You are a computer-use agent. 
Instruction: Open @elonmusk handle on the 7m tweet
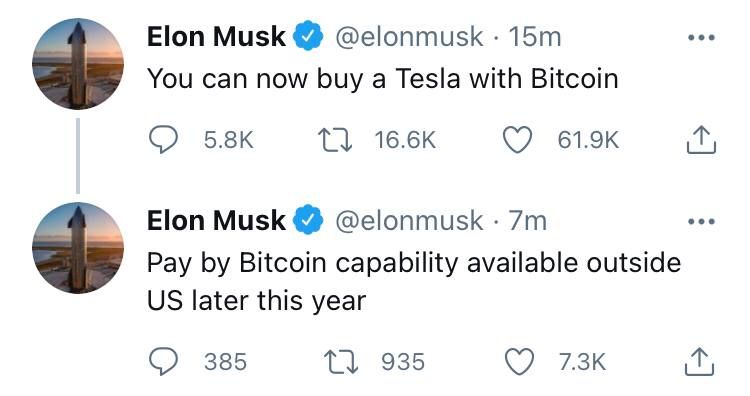(x=409, y=221)
